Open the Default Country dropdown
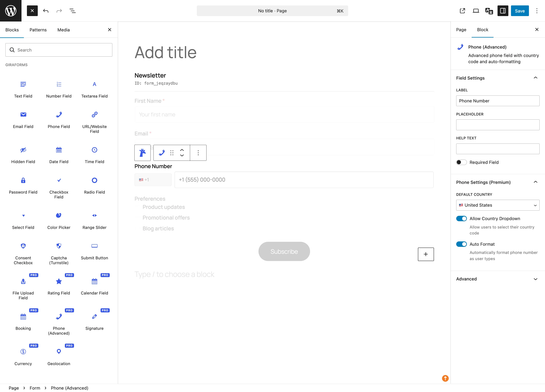545x392 pixels. click(x=497, y=205)
